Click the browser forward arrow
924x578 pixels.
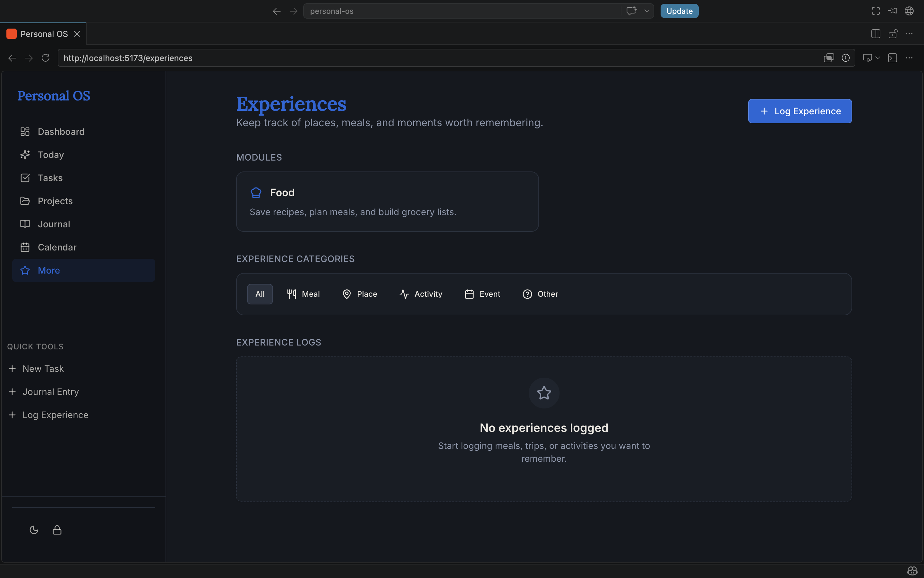[29, 58]
